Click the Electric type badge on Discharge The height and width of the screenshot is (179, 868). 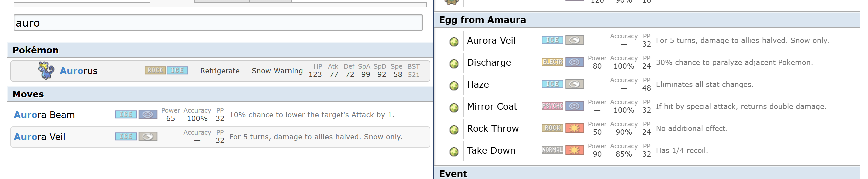coord(552,62)
